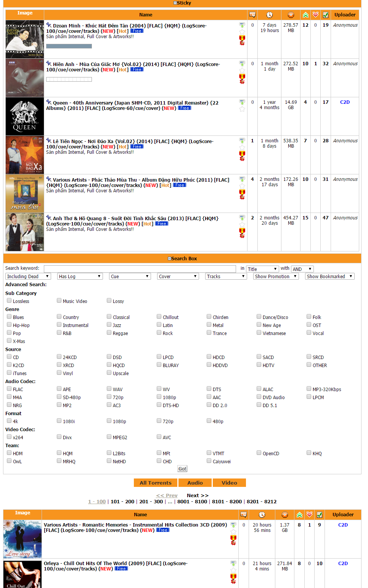368x588 pixels.
Task: Select the SACD source checkbox
Action: tap(259, 357)
